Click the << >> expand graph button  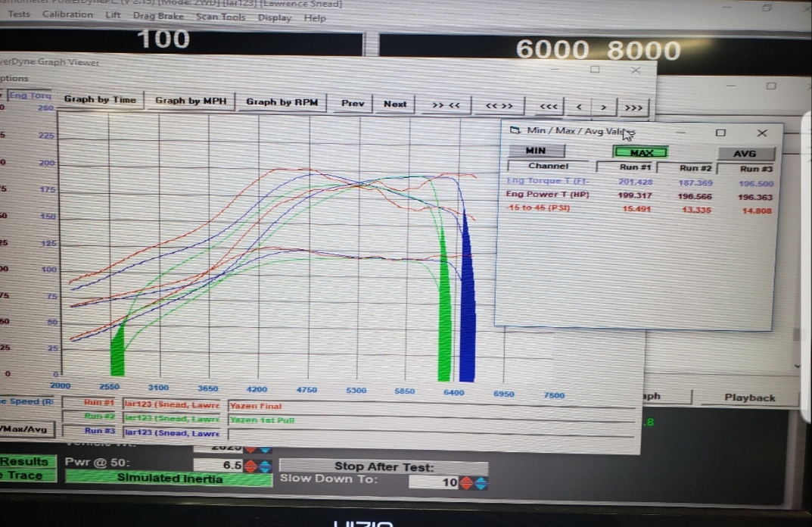pyautogui.click(x=499, y=106)
